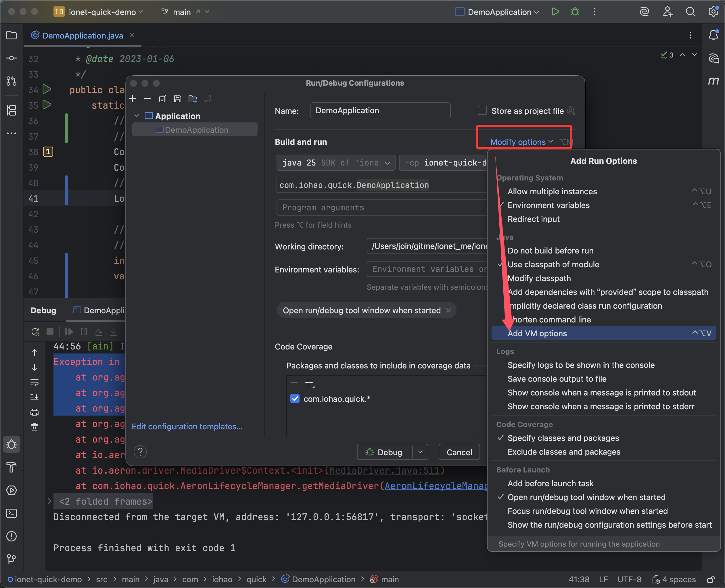Switch to the DemoApplication.java editor tab
Image resolution: width=725 pixels, height=588 pixels.
click(82, 36)
